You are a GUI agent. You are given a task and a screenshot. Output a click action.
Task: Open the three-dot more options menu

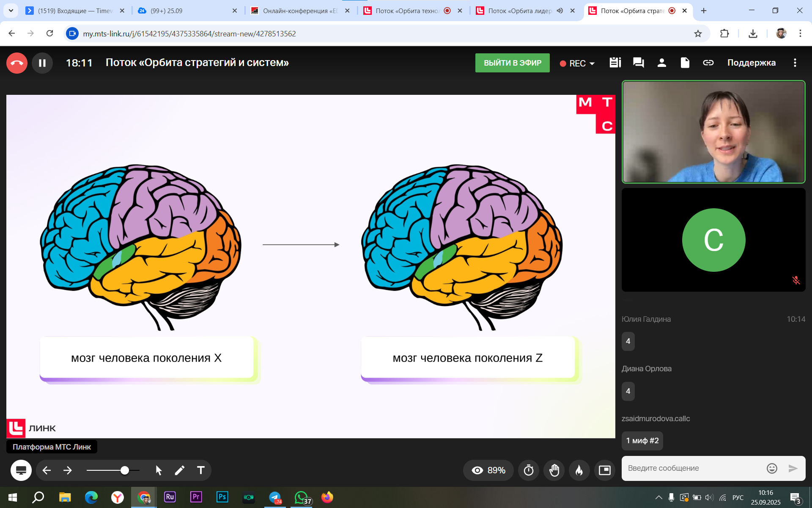click(x=795, y=63)
